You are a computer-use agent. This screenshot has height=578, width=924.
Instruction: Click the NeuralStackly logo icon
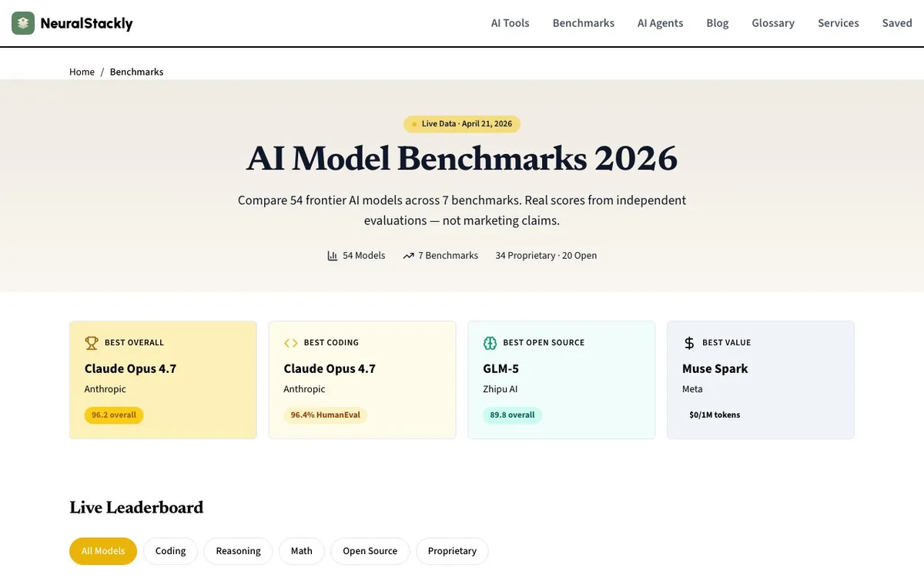23,23
